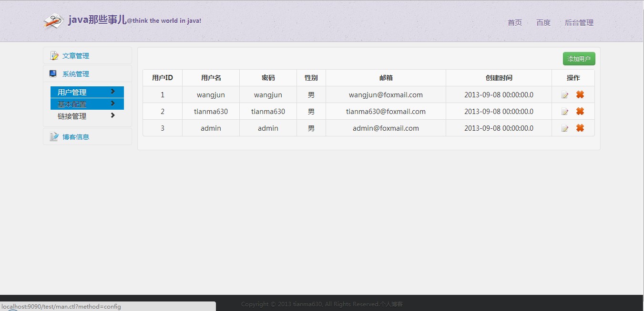644x311 pixels.
Task: Click the 性别 column header
Action: pos(311,78)
